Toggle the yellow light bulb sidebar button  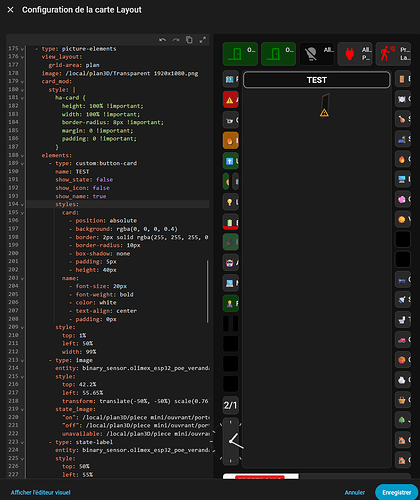pyautogui.click(x=231, y=202)
